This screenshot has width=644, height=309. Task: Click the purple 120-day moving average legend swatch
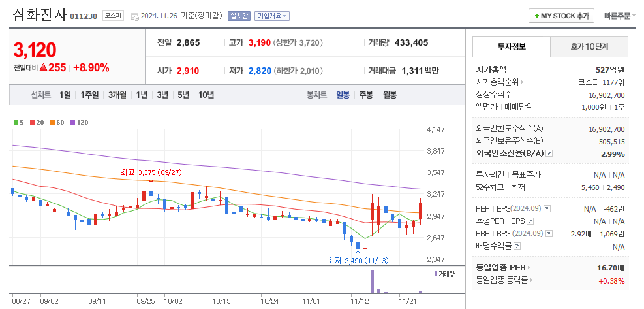(72, 123)
